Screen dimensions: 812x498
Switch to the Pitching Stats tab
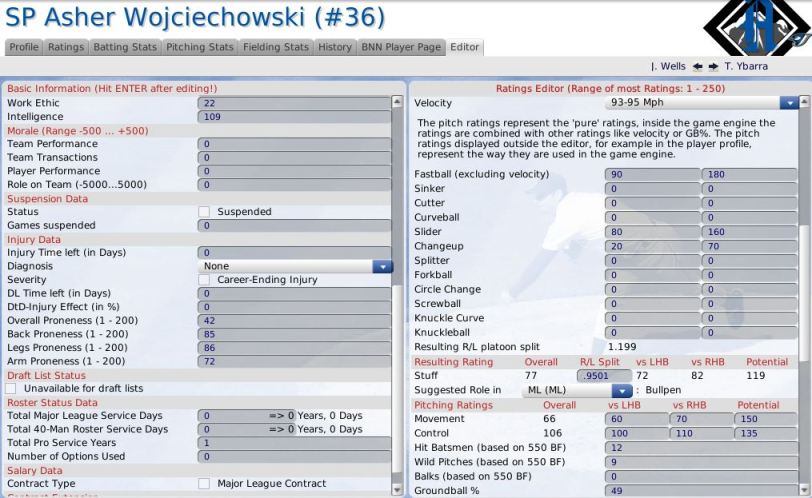(x=199, y=47)
